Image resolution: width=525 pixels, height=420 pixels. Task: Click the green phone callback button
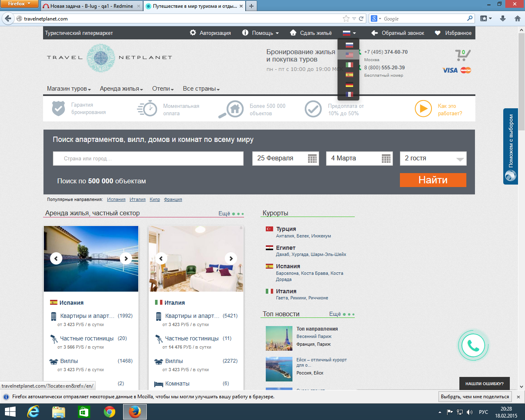point(473,346)
